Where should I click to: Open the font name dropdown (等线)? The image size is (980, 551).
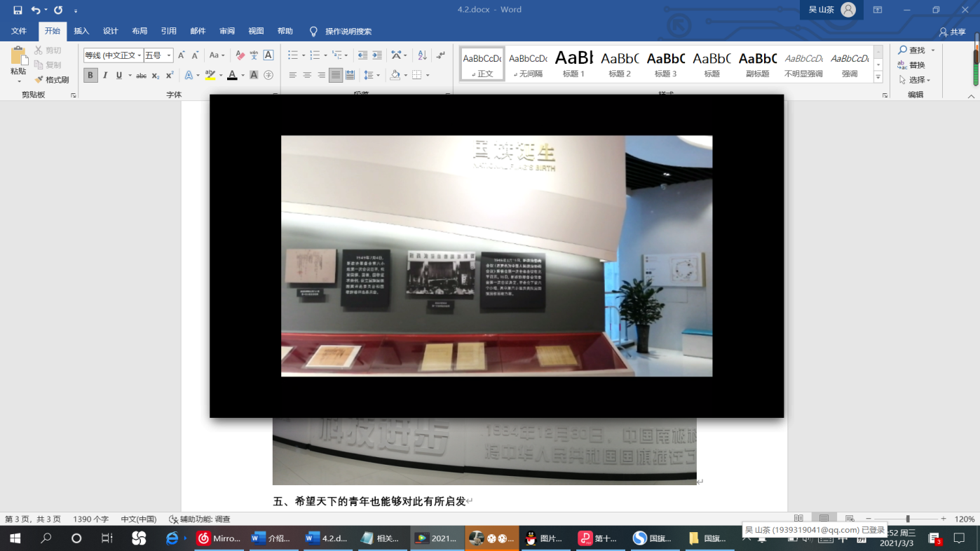(x=139, y=55)
